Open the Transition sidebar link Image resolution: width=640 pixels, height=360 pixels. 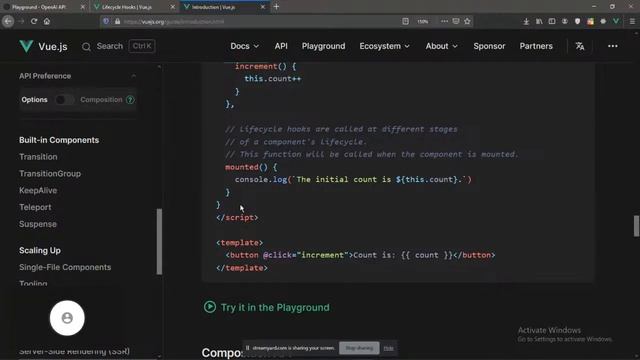[x=38, y=157]
